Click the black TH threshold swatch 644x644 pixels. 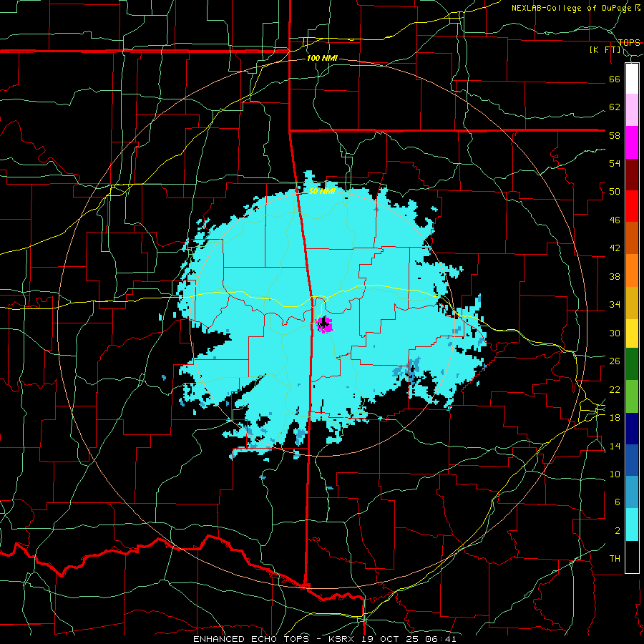click(632, 557)
